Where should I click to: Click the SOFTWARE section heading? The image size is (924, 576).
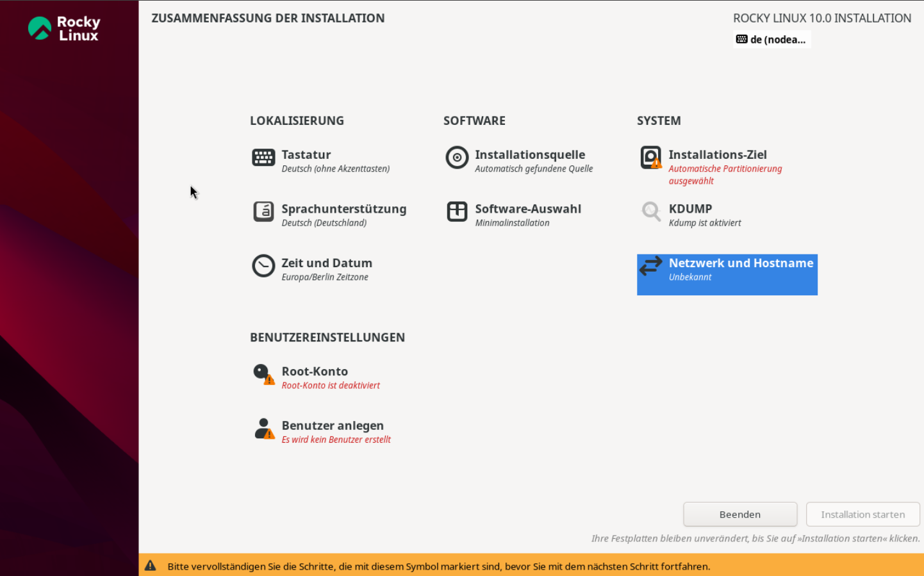pyautogui.click(x=474, y=120)
